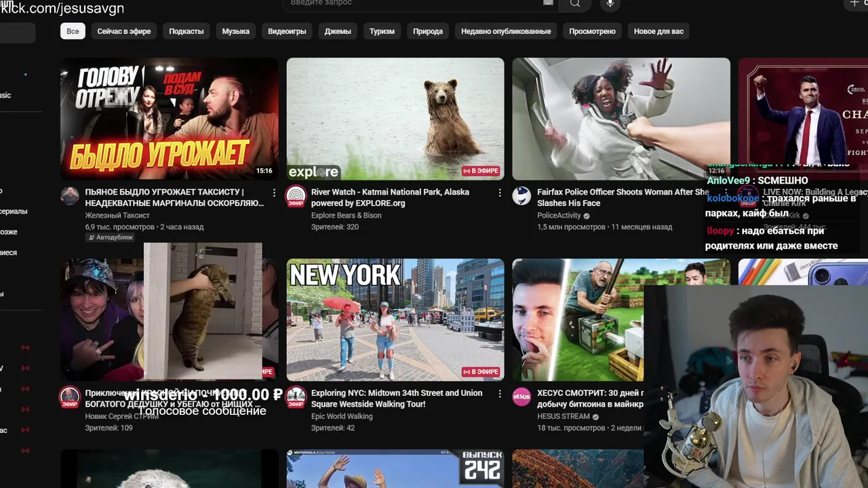The height and width of the screenshot is (488, 868).
Task: Click the Create plus button at top right
Action: [x=855, y=3]
